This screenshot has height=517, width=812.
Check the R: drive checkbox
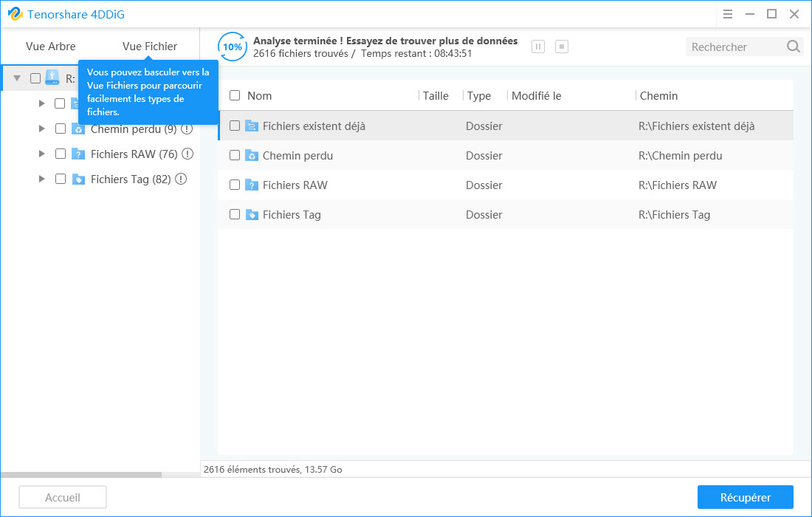[35, 78]
